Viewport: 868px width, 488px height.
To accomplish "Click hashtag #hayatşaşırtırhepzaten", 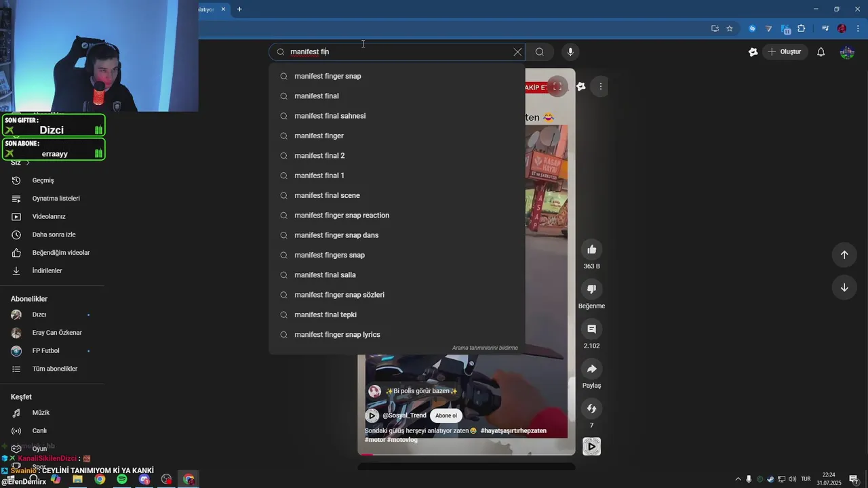I will [x=513, y=431].
